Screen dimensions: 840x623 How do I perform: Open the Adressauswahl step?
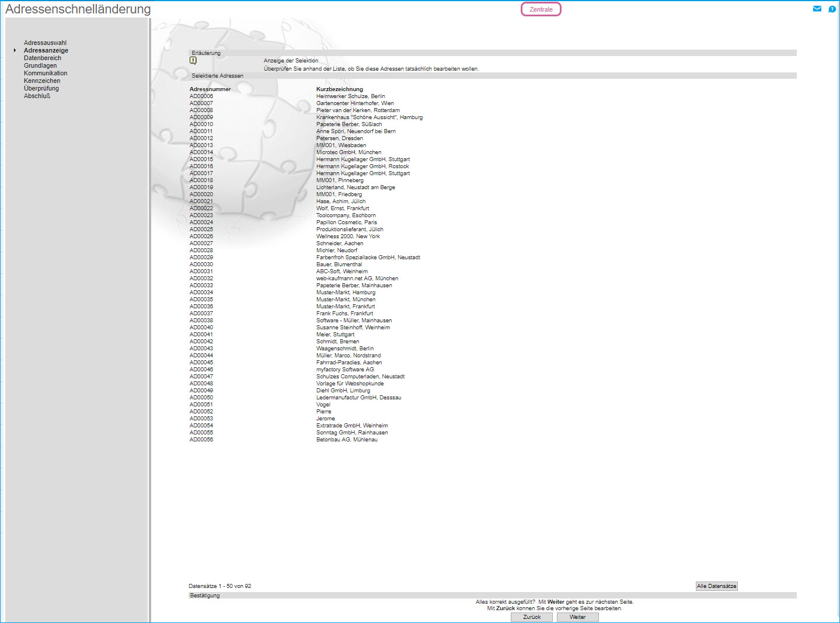(x=46, y=43)
